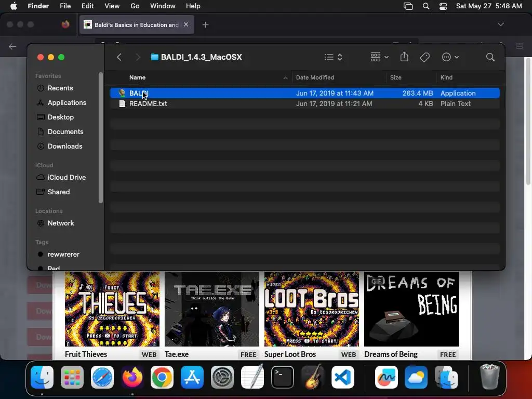The height and width of the screenshot is (399, 532).
Task: Click the README.txt document icon
Action: [122, 103]
